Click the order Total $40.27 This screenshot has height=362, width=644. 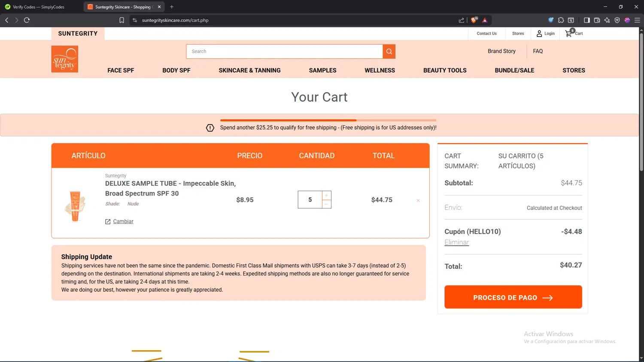click(x=571, y=265)
